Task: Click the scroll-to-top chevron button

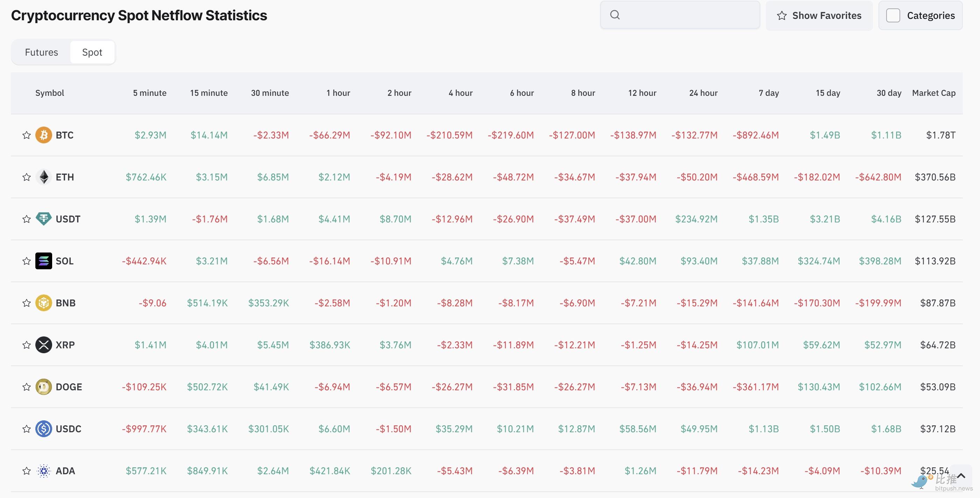Action: pyautogui.click(x=961, y=476)
